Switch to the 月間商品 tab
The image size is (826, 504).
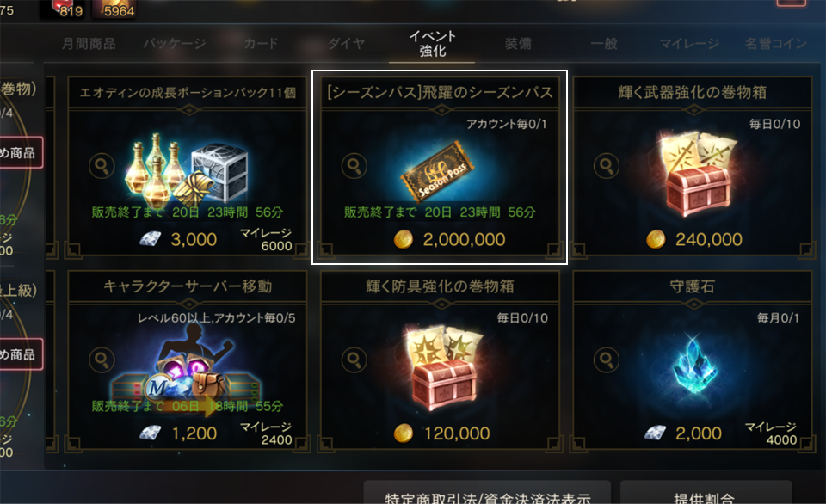click(89, 44)
